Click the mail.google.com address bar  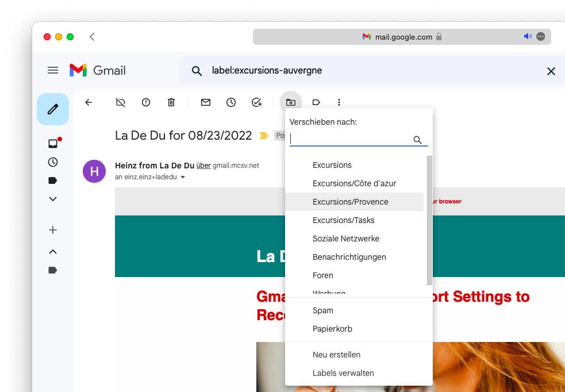(x=402, y=37)
